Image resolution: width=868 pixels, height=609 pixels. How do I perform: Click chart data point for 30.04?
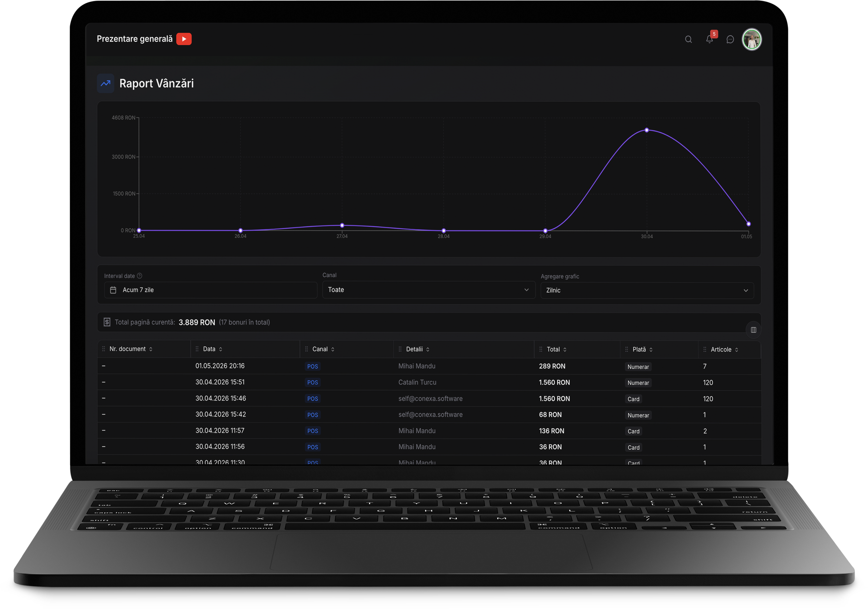tap(646, 130)
